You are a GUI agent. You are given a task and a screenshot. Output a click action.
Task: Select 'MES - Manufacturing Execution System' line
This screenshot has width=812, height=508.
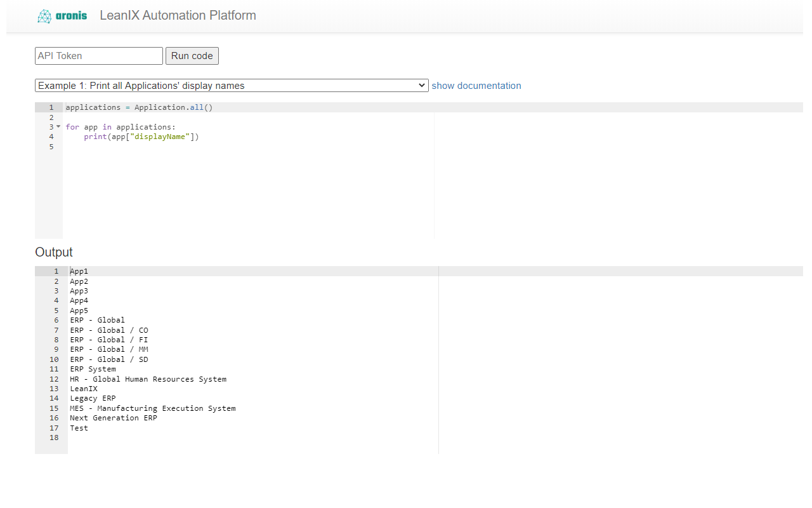point(153,408)
